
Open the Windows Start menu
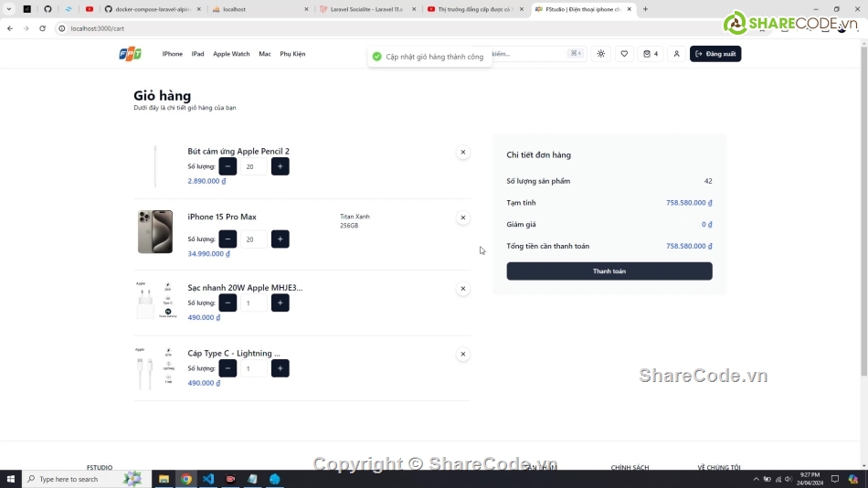11,479
